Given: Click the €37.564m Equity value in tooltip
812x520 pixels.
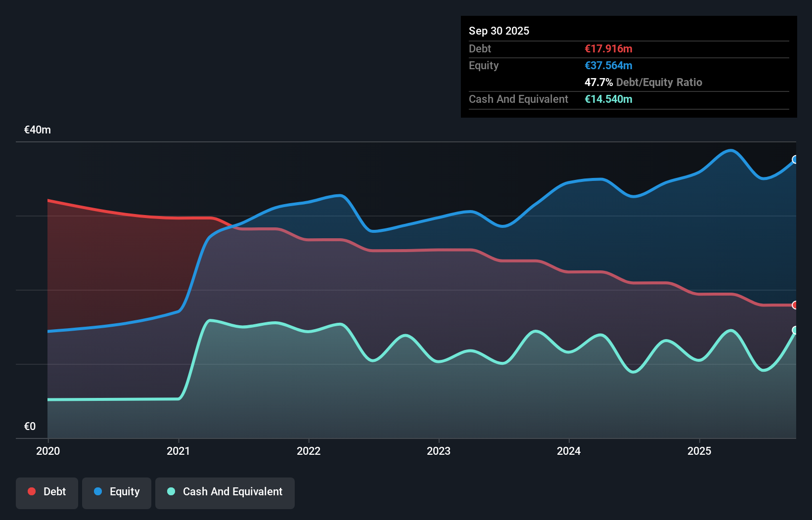Looking at the screenshot, I should point(609,65).
